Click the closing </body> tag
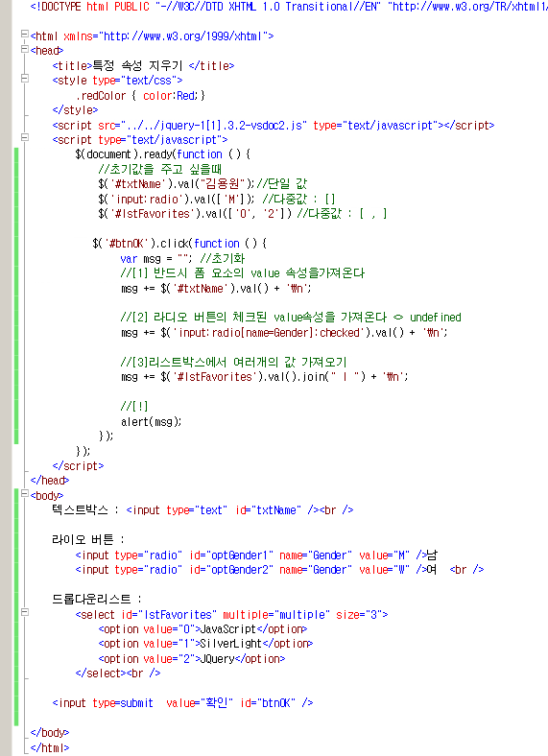The height and width of the screenshot is (756, 548). [50, 733]
